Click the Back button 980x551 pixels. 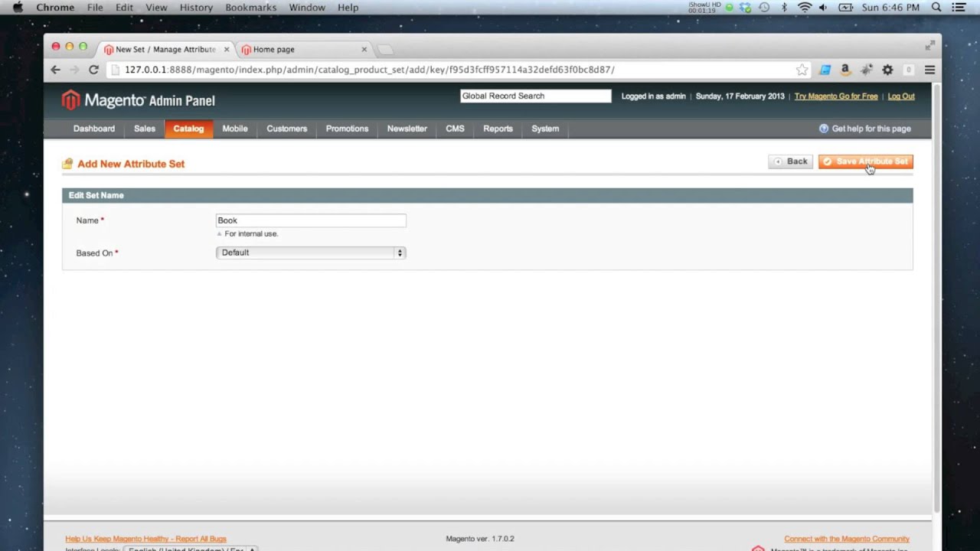[x=791, y=161]
